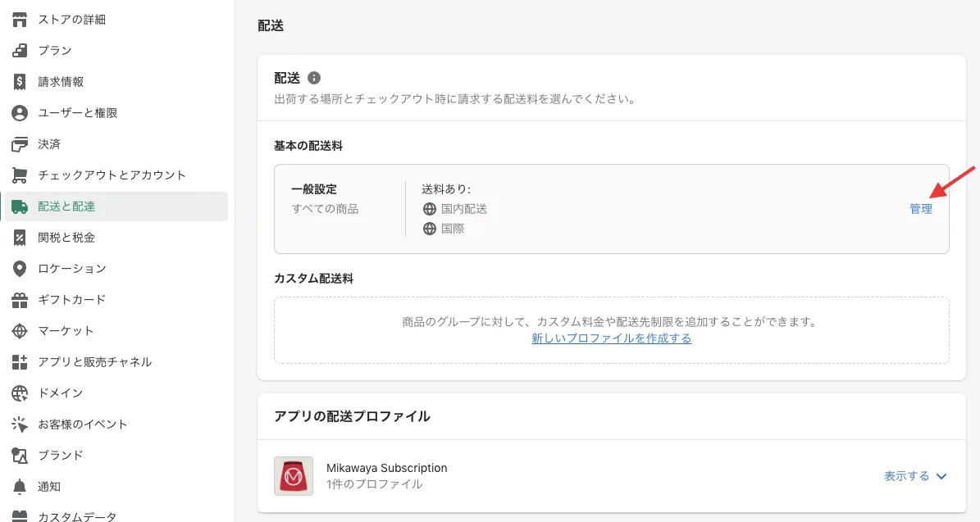
Task: Click the notification bell icon
Action: pos(20,487)
